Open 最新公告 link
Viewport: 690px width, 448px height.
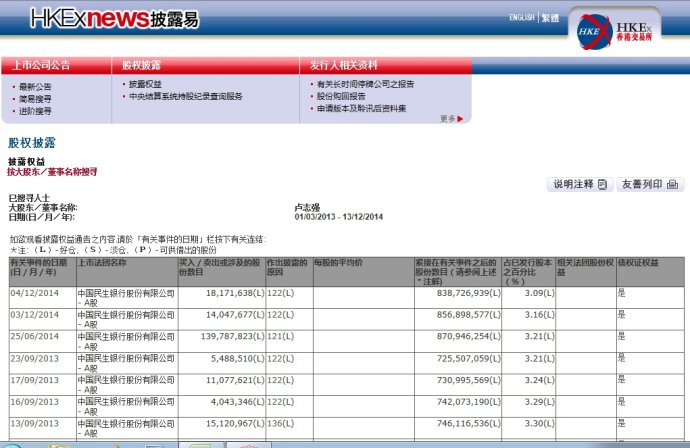click(35, 87)
